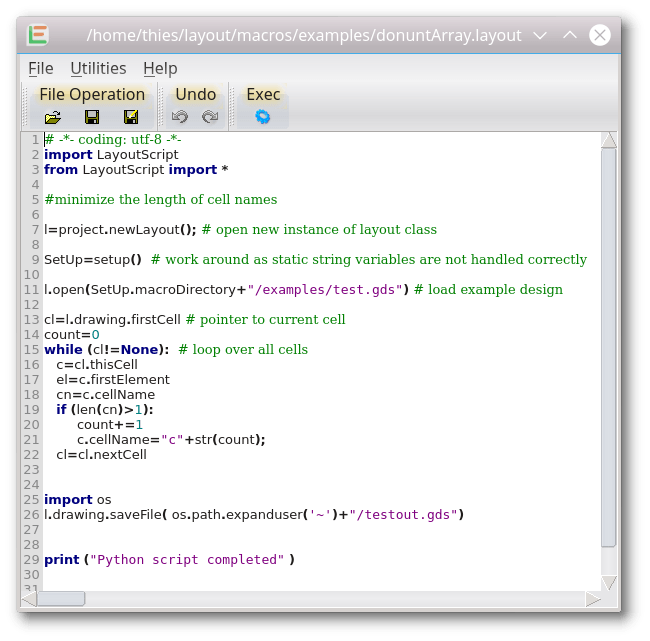Click the print "Python script completed" line

pyautogui.click(x=170, y=560)
